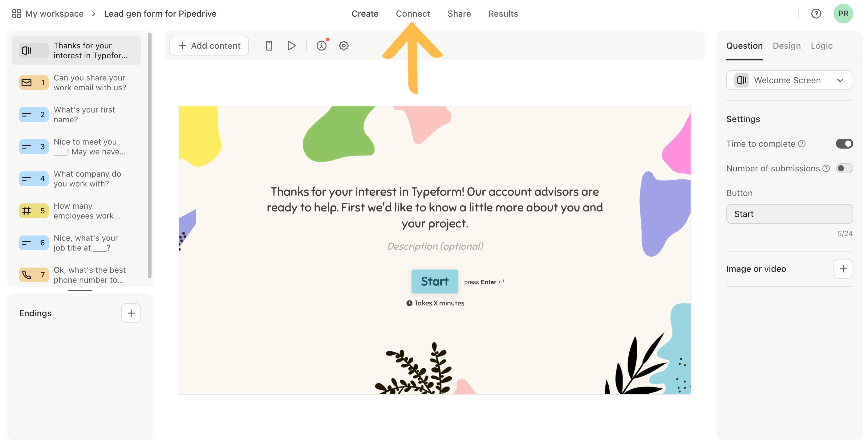Click Time to complete help icon
This screenshot has height=442, width=868.
pyautogui.click(x=802, y=144)
